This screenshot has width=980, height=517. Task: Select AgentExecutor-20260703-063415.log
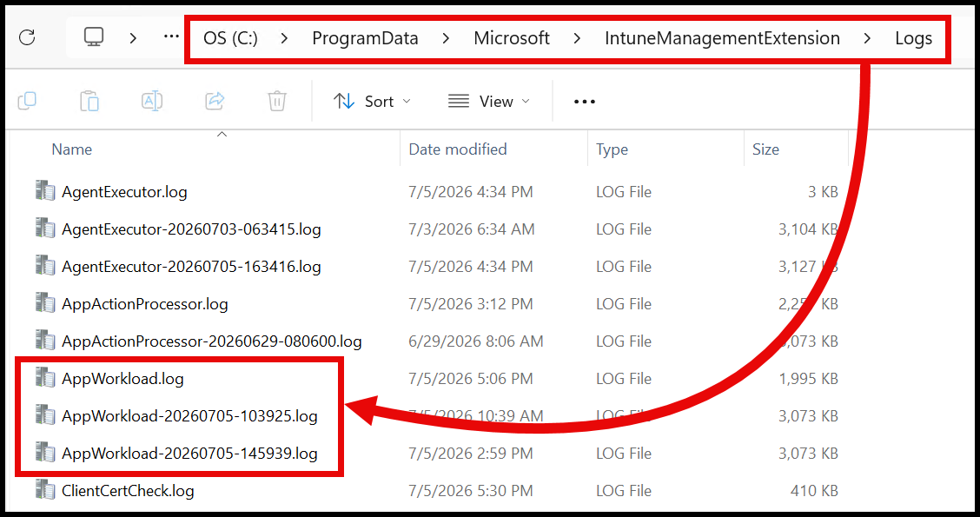pos(191,229)
